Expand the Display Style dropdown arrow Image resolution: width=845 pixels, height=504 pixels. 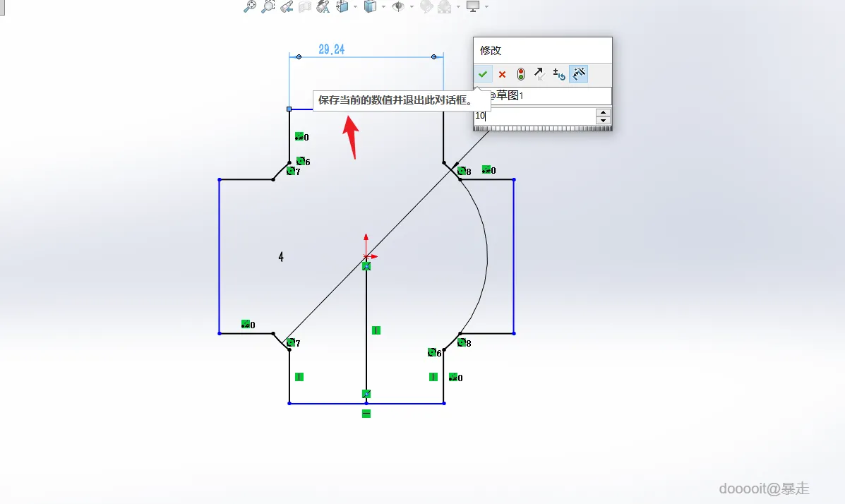tap(383, 7)
